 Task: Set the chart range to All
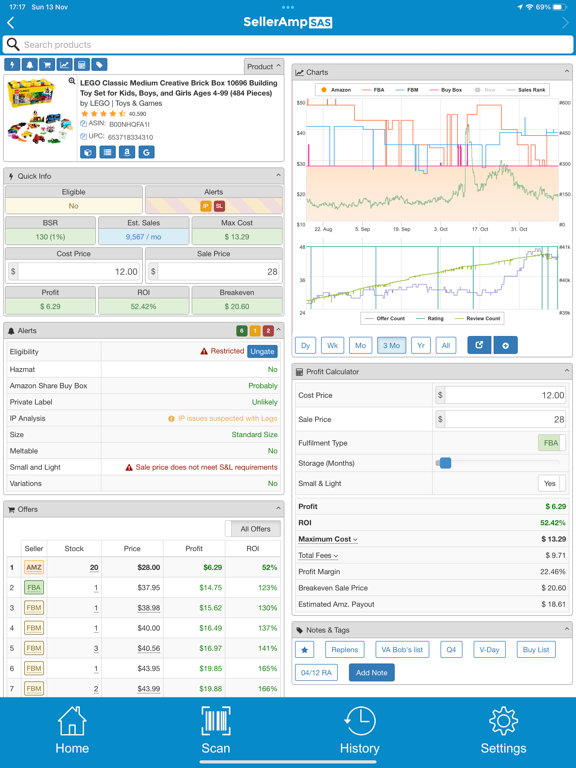point(446,345)
